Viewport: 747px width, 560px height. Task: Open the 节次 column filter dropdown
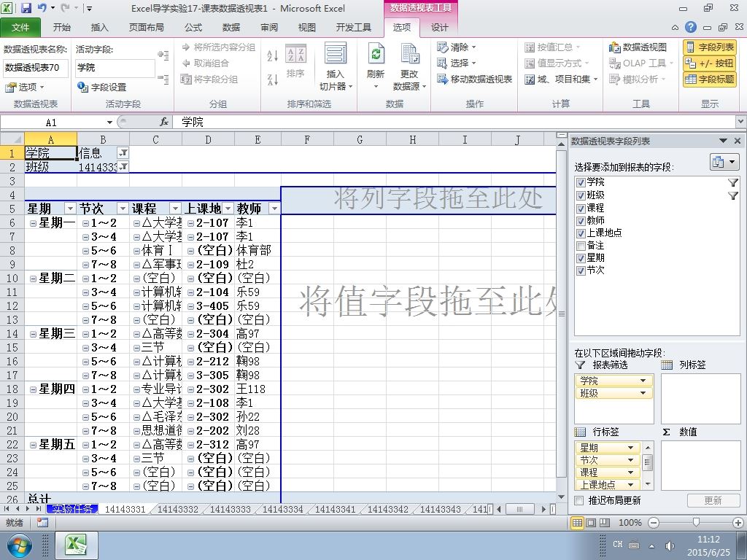click(x=123, y=209)
